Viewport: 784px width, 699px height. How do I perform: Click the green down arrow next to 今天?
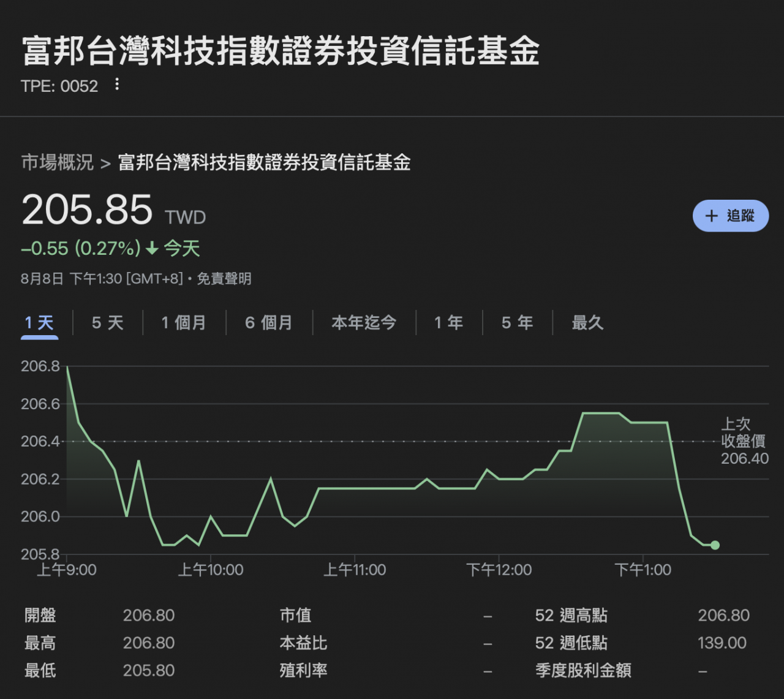152,249
